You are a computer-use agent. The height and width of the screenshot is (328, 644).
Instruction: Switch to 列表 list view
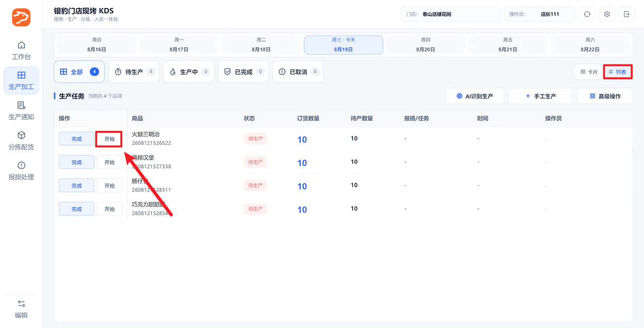click(x=618, y=72)
